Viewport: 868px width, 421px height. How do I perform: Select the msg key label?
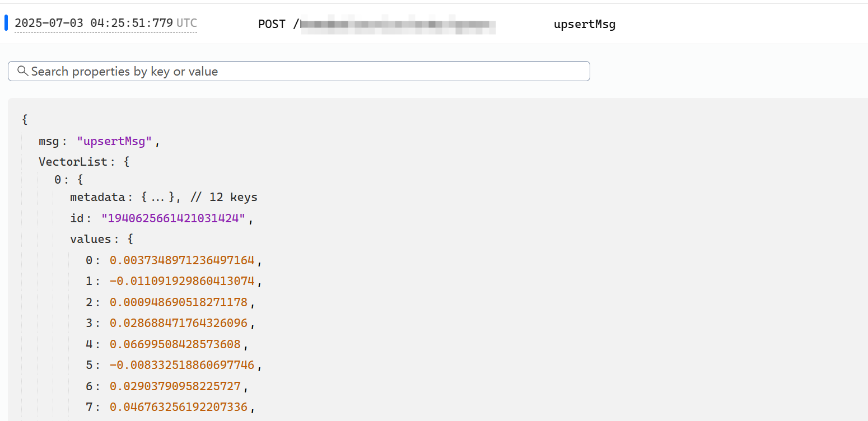[49, 141]
